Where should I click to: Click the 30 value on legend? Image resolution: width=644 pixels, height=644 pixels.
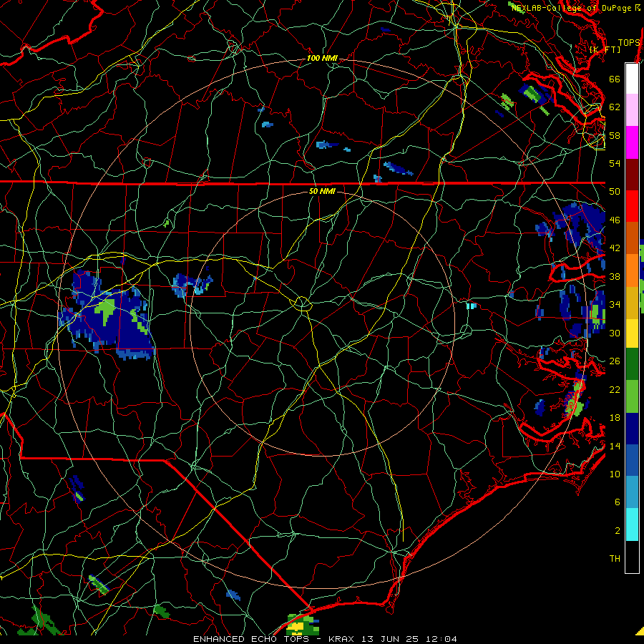point(615,333)
